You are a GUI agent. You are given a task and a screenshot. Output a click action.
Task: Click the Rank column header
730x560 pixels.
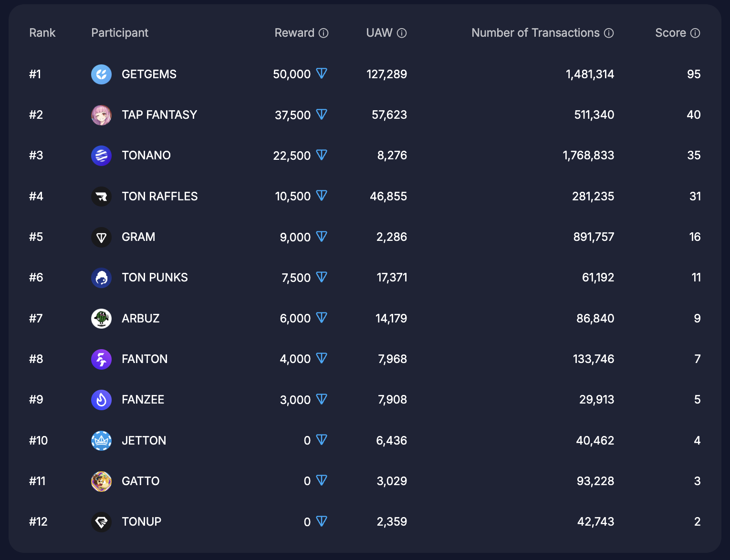(x=42, y=33)
